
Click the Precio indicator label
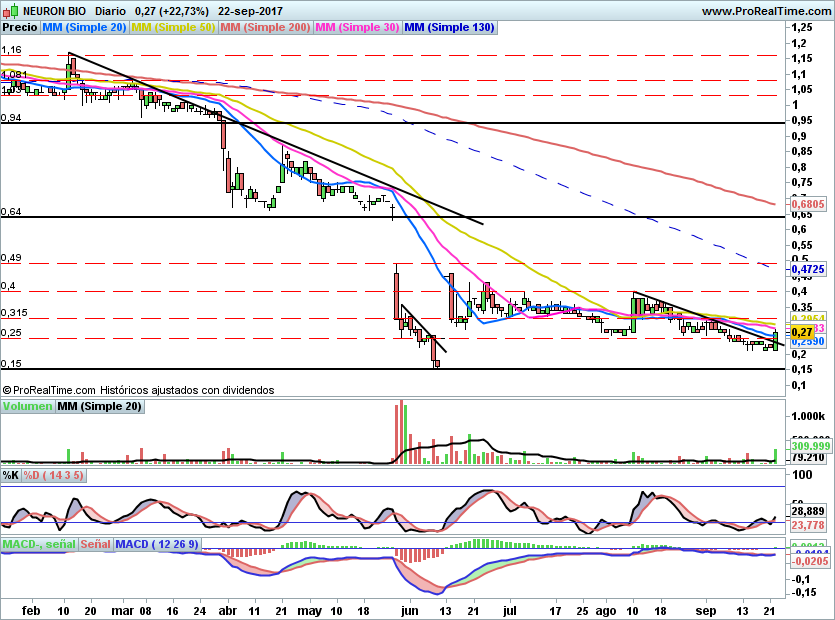tap(20, 28)
